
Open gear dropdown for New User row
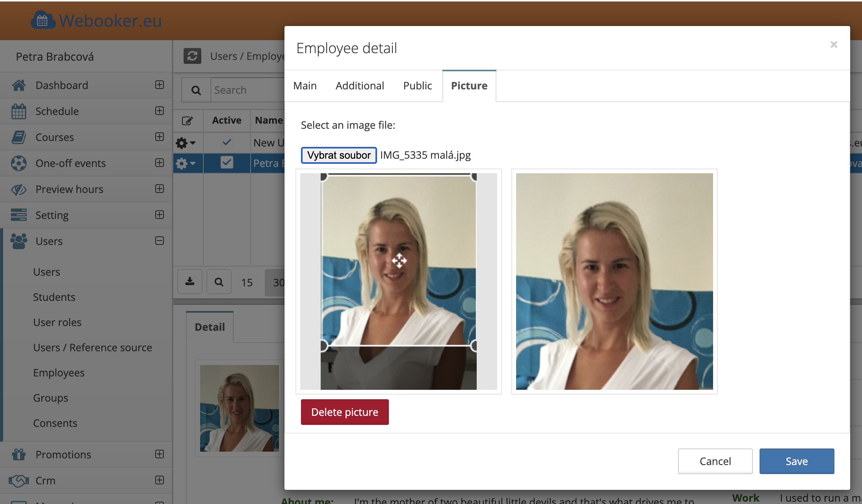[185, 143]
